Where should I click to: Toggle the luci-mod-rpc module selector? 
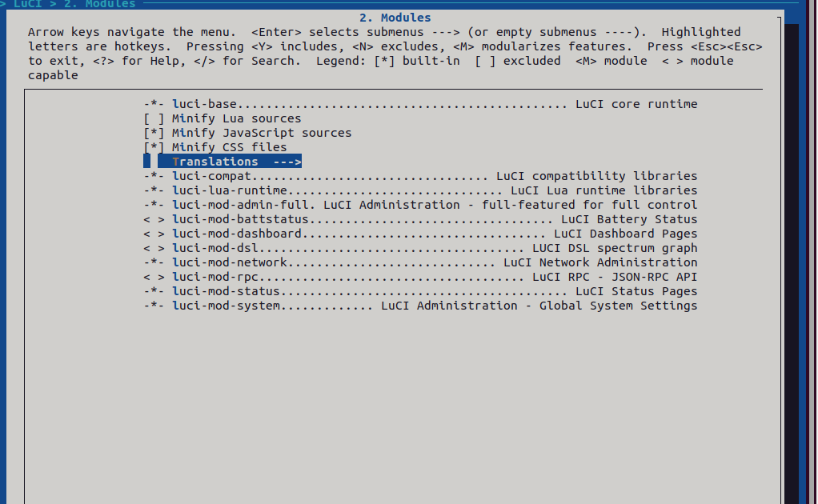coord(154,277)
